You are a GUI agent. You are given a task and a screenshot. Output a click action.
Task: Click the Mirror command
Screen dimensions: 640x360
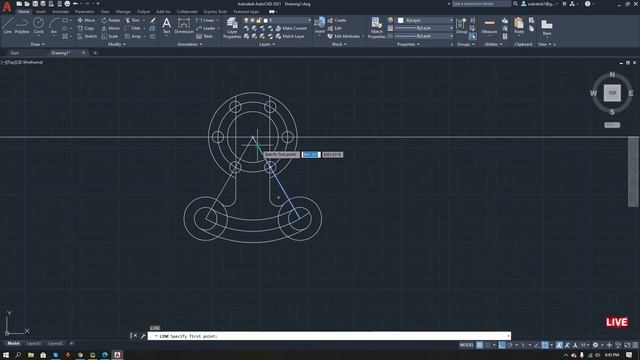point(111,28)
